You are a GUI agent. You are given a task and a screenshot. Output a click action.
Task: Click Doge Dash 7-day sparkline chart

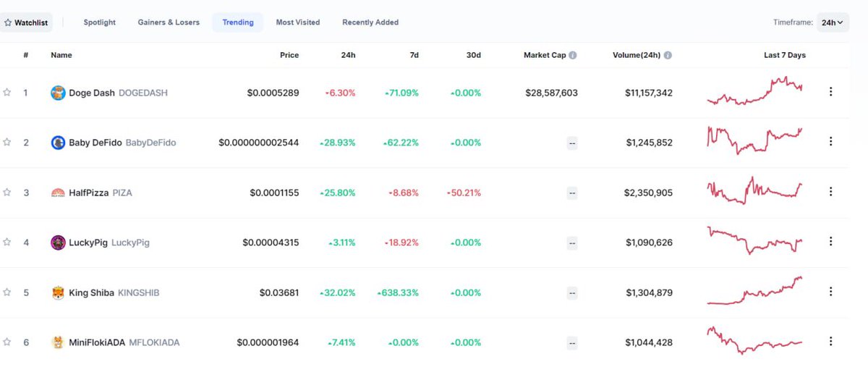(x=754, y=91)
